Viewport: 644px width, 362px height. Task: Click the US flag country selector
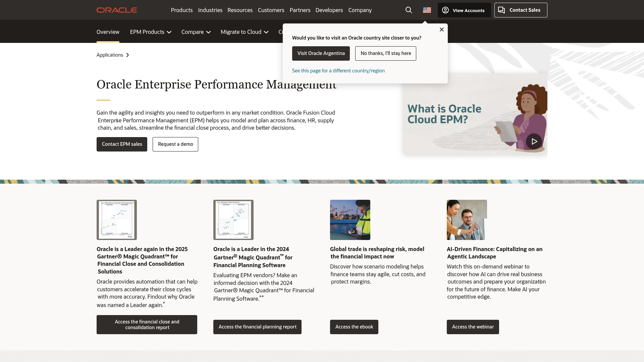pos(427,10)
